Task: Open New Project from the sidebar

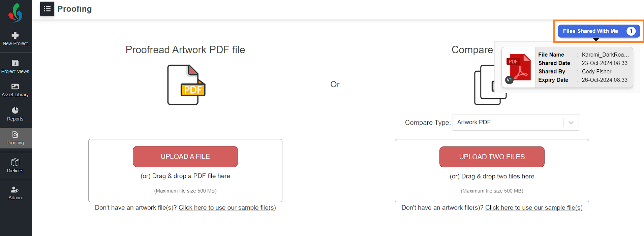Action: [x=15, y=39]
